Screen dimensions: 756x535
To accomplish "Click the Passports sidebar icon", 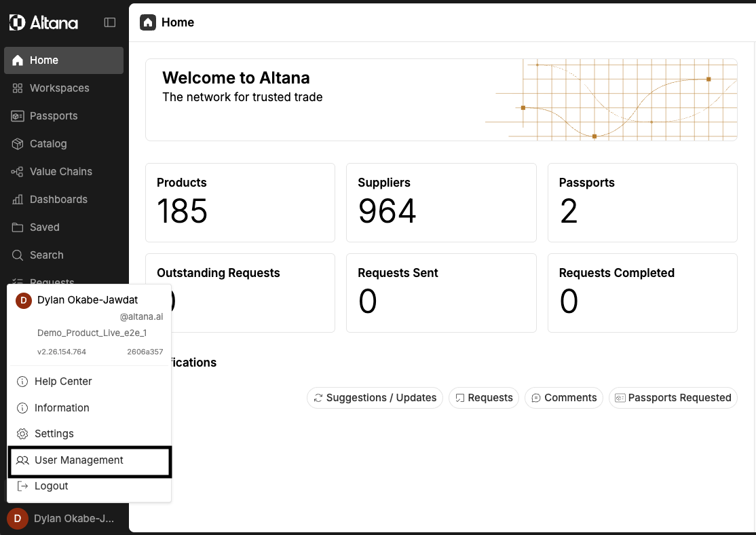I will (x=18, y=116).
